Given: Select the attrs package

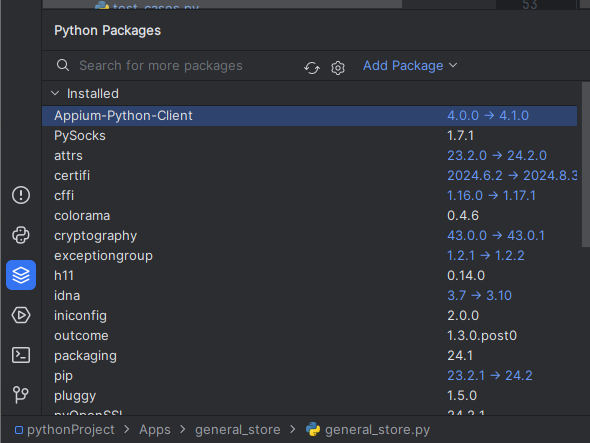Looking at the screenshot, I should [x=68, y=155].
